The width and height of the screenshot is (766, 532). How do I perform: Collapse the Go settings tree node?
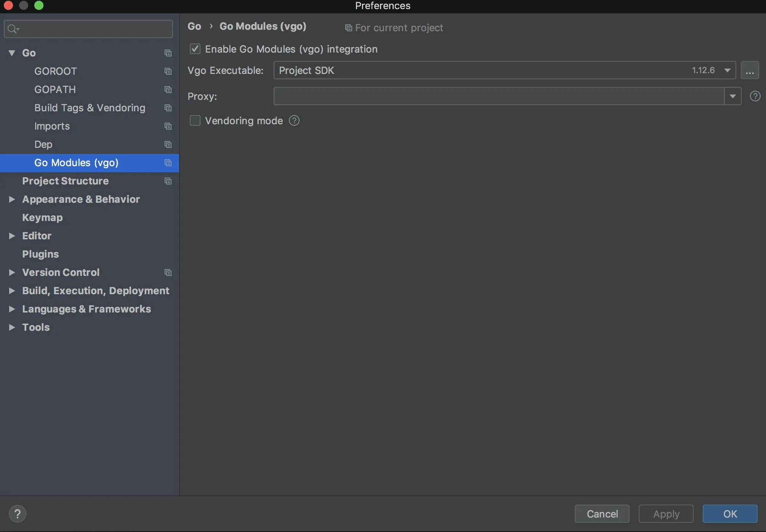12,53
